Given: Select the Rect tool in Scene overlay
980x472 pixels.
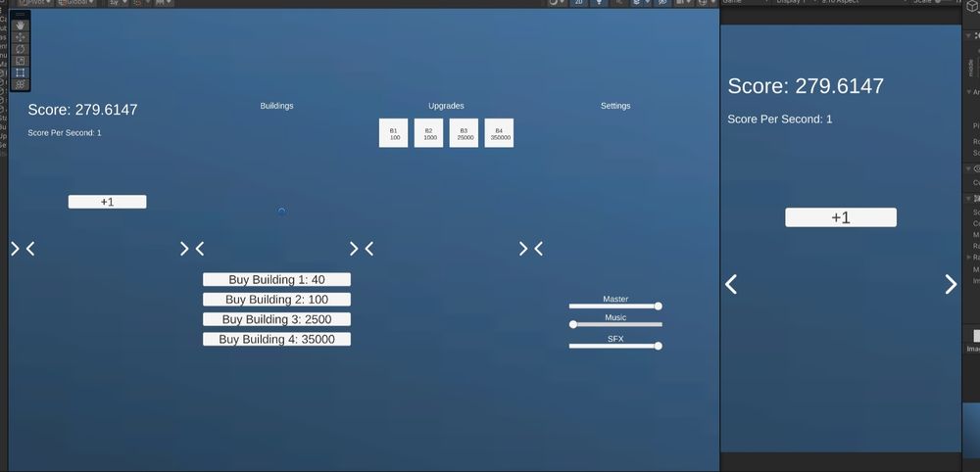Looking at the screenshot, I should (20, 73).
